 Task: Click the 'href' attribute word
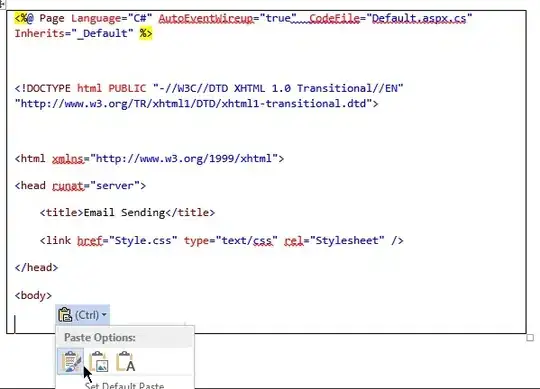pos(90,240)
